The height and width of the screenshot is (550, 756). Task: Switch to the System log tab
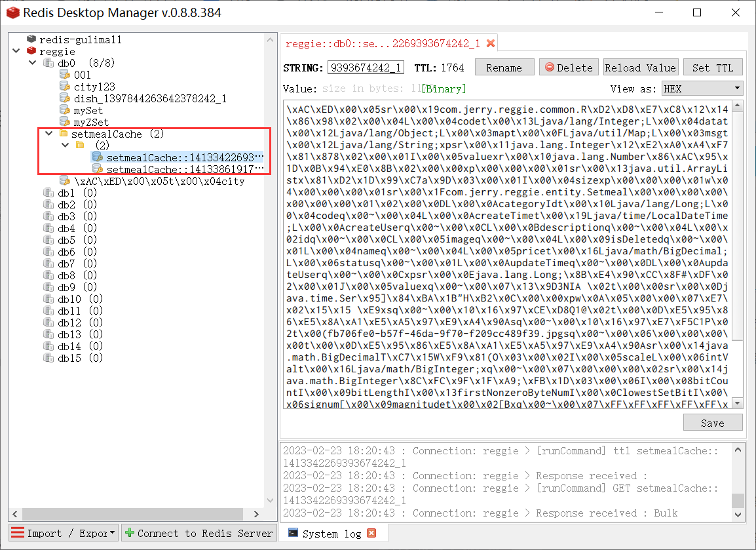331,534
